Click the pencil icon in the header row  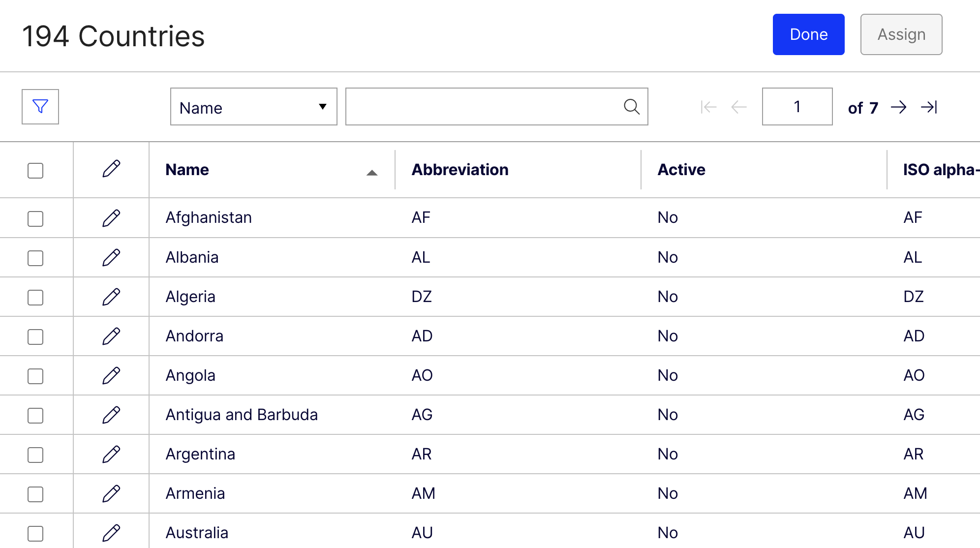tap(111, 169)
